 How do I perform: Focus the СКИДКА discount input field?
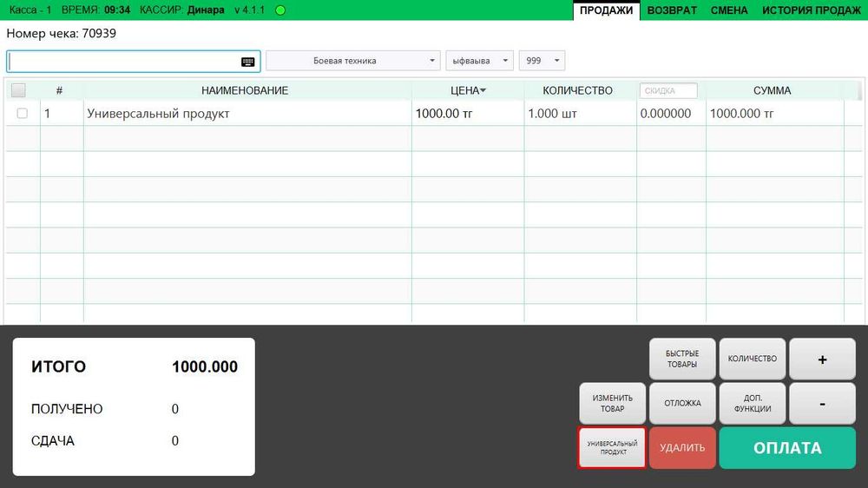tap(668, 90)
